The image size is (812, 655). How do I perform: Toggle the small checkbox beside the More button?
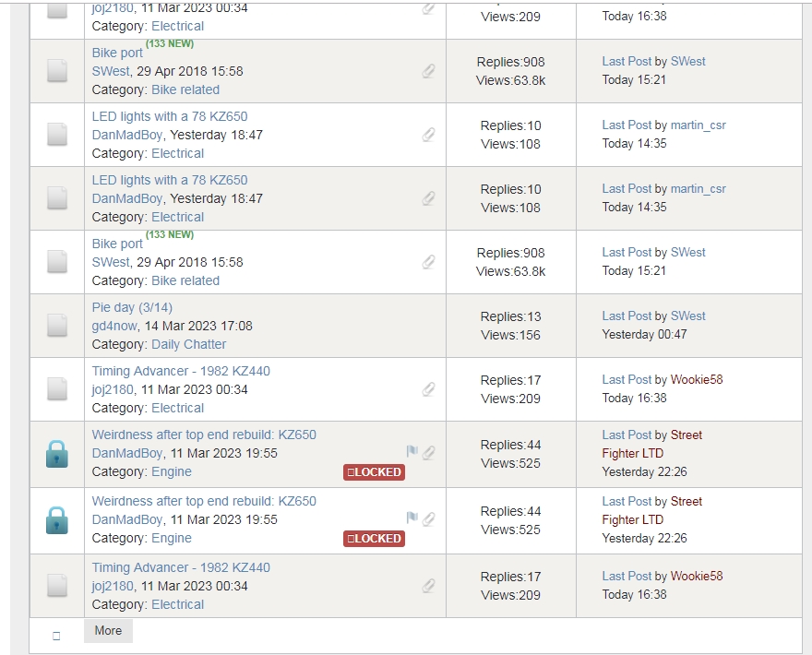pyautogui.click(x=56, y=636)
